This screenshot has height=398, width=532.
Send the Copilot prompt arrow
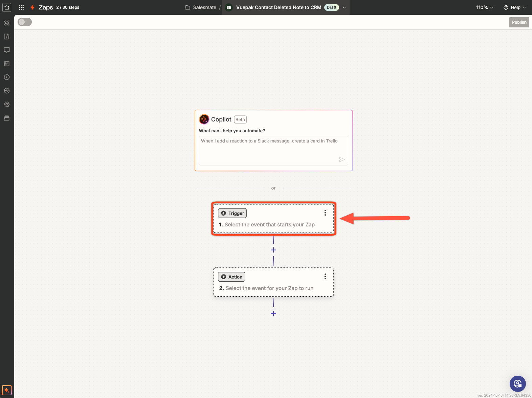(x=341, y=159)
